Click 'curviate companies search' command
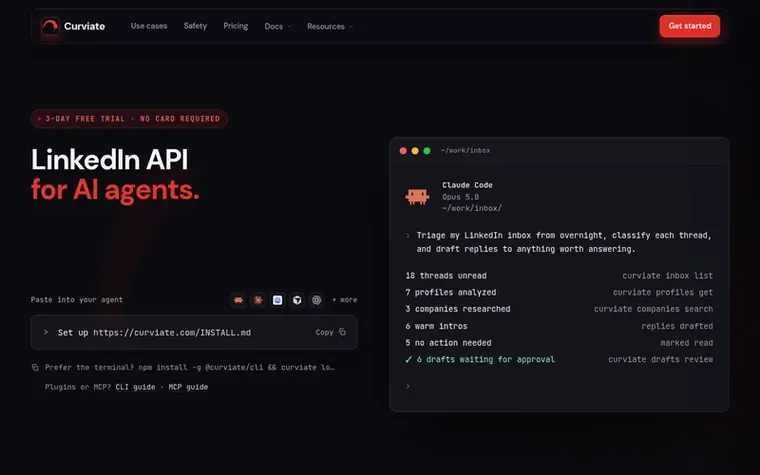Screen dimensions: 760x475 [x=653, y=309]
